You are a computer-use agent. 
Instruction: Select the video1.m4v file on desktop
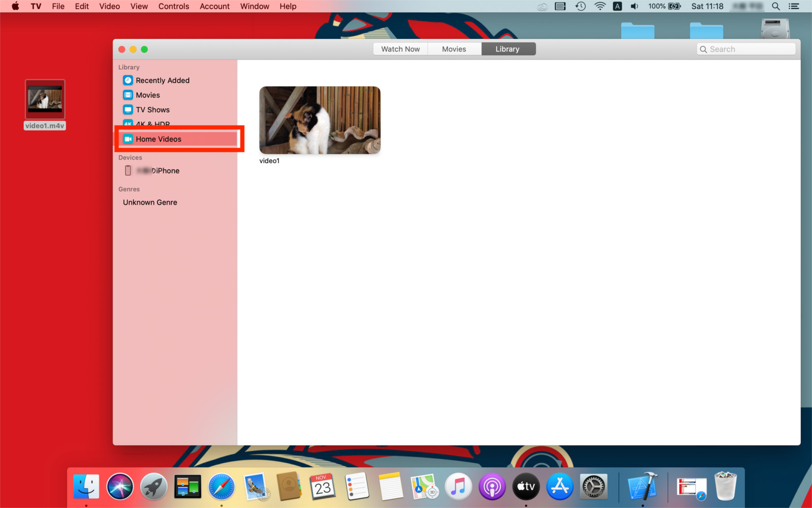pyautogui.click(x=45, y=100)
